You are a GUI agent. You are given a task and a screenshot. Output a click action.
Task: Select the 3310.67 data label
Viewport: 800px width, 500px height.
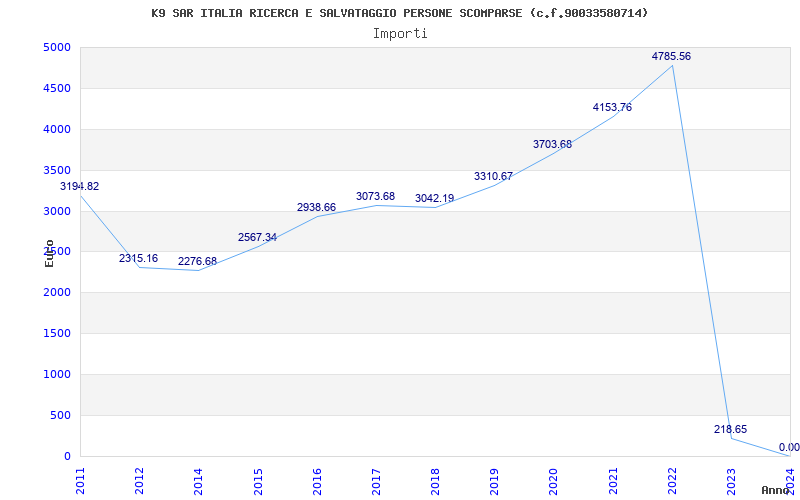(x=493, y=177)
